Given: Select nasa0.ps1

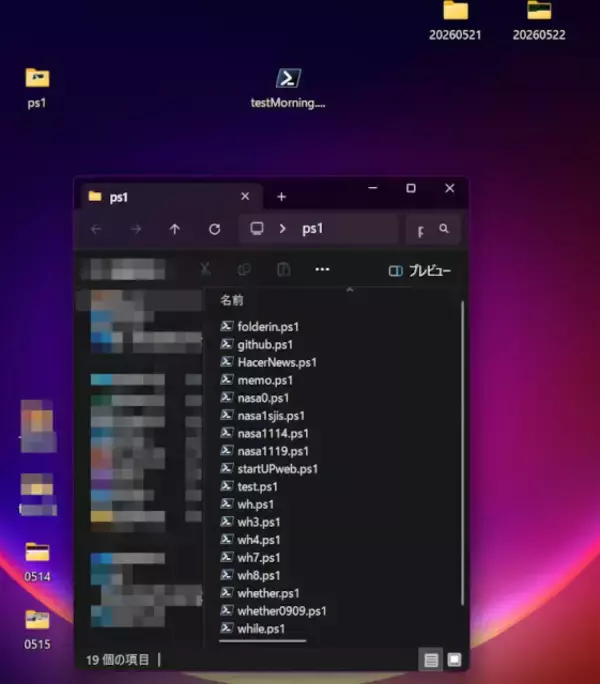Looking at the screenshot, I should (254, 398).
